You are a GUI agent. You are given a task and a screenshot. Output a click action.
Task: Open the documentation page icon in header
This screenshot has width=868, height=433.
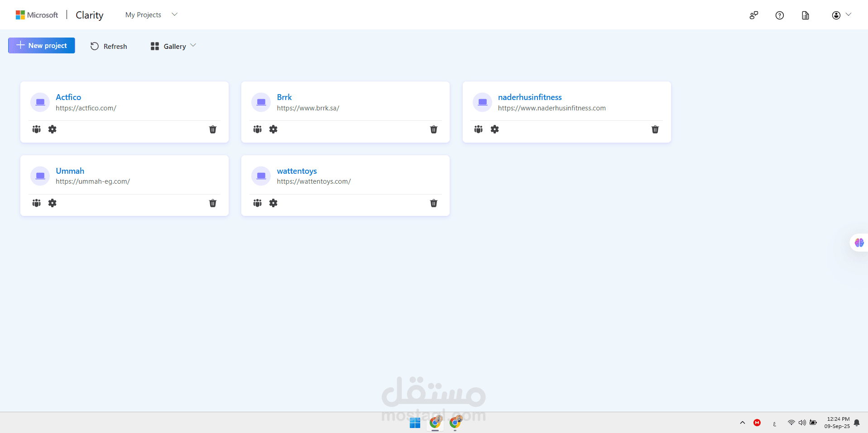[x=806, y=15]
